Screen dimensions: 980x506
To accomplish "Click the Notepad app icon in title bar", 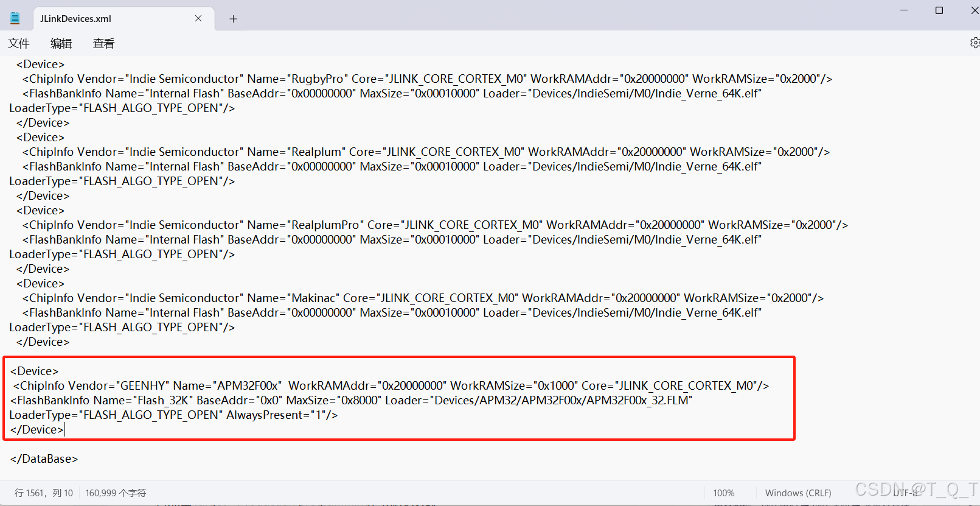I will 15,18.
